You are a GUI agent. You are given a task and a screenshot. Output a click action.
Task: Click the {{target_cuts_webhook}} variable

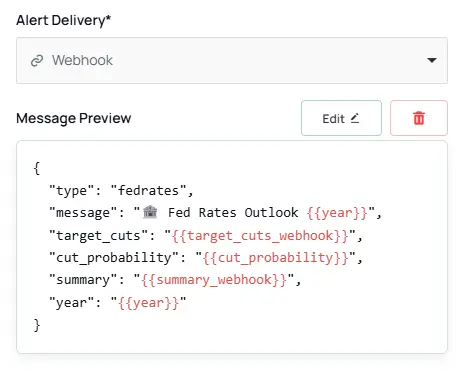pos(260,236)
